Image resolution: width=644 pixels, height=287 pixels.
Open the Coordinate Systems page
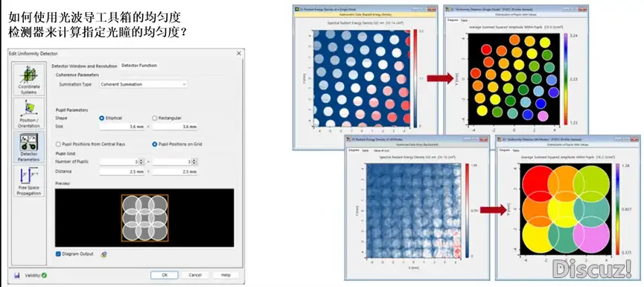(29, 79)
